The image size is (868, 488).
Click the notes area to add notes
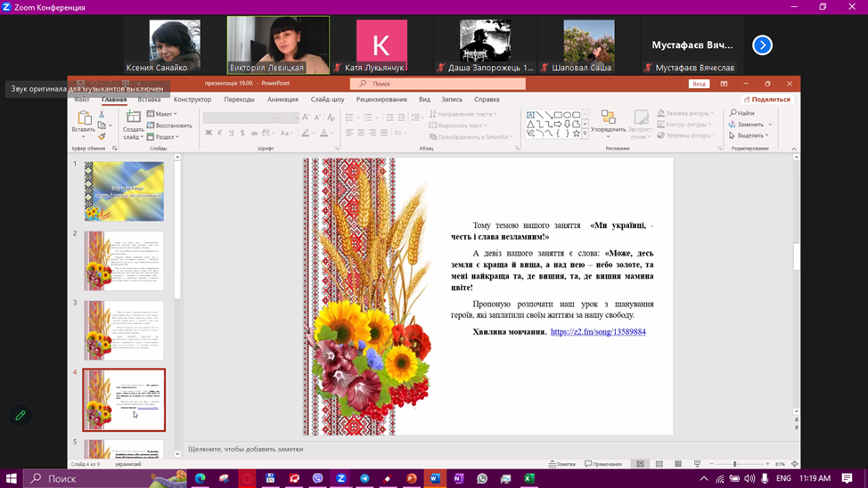click(x=490, y=450)
